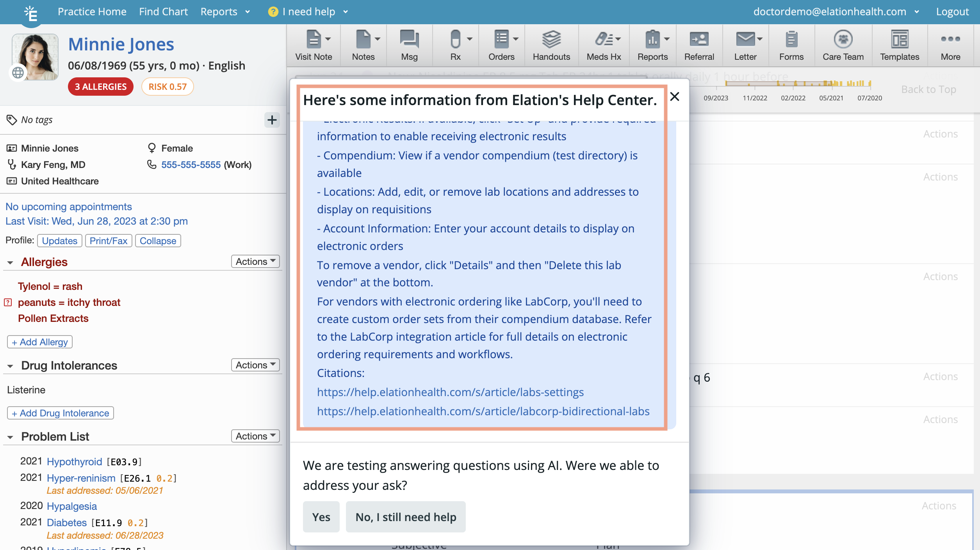Expand the Reports dropdown menu
Image resolution: width=980 pixels, height=550 pixels.
(x=226, y=11)
